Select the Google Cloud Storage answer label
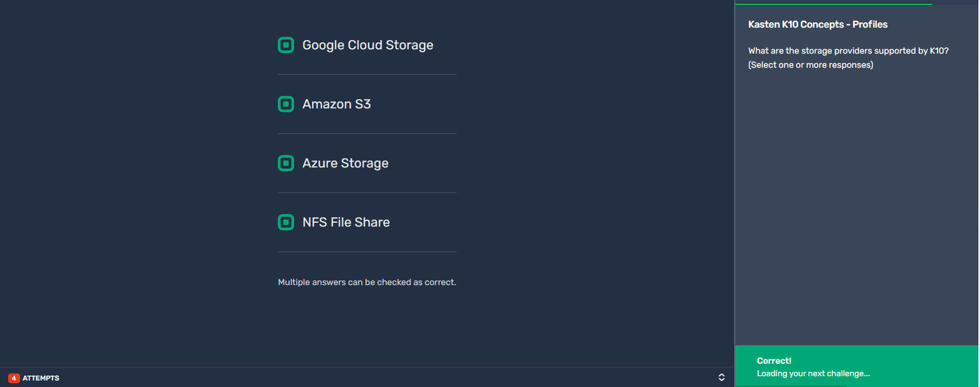980x387 pixels. pyautogui.click(x=368, y=45)
